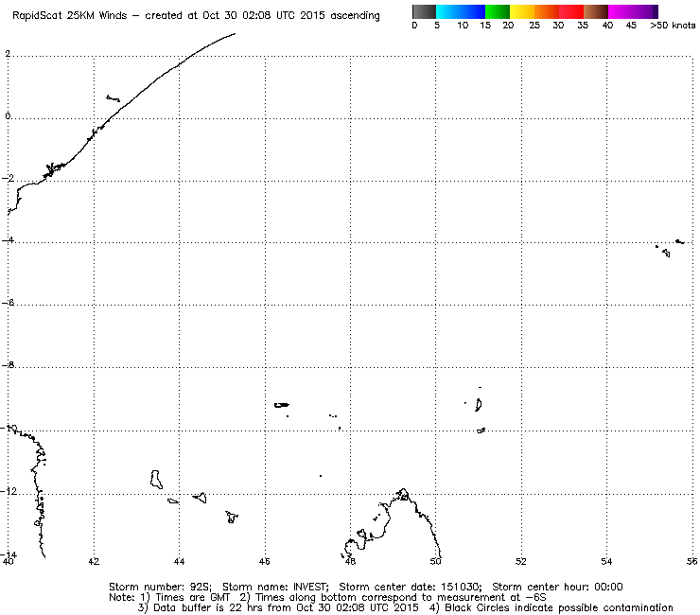Click the cyan 5-10 knots color segment
This screenshot has height=615, width=700.
pos(448,11)
